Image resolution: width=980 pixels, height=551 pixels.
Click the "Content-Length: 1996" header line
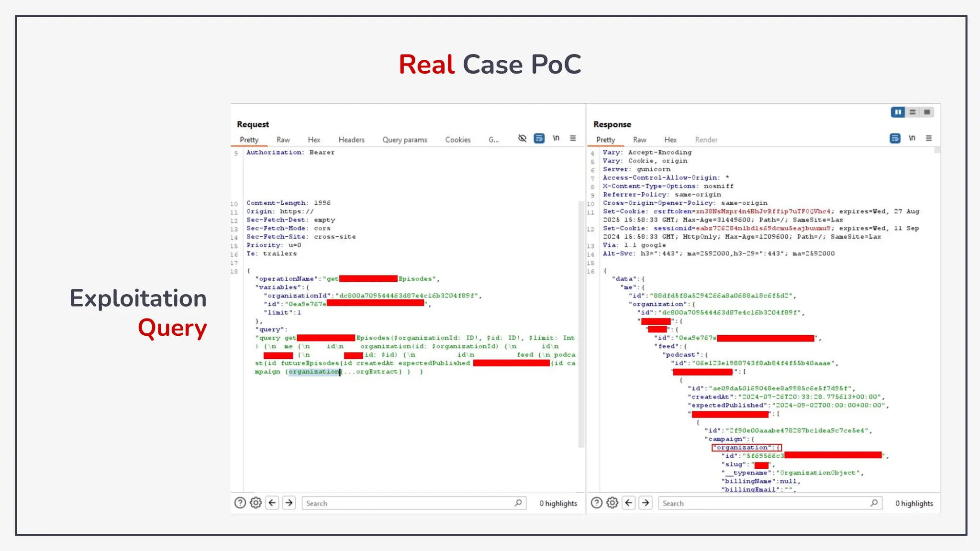(x=289, y=203)
